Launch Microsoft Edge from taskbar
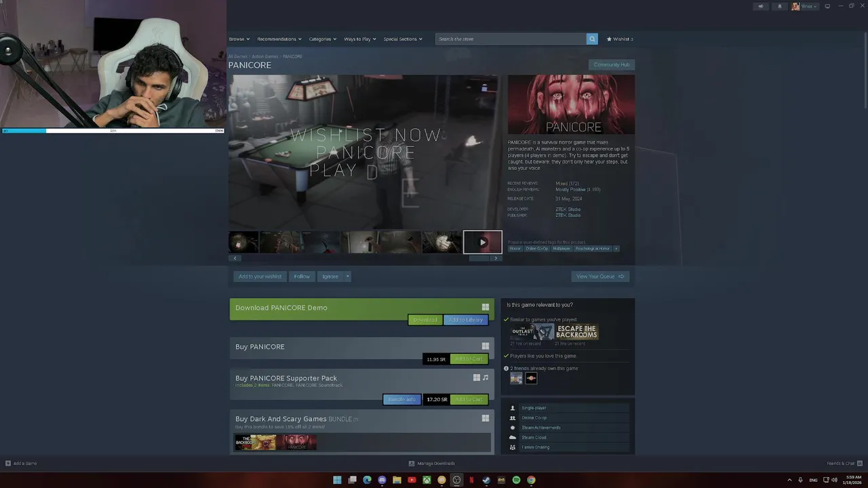The height and width of the screenshot is (488, 868). coord(367,480)
